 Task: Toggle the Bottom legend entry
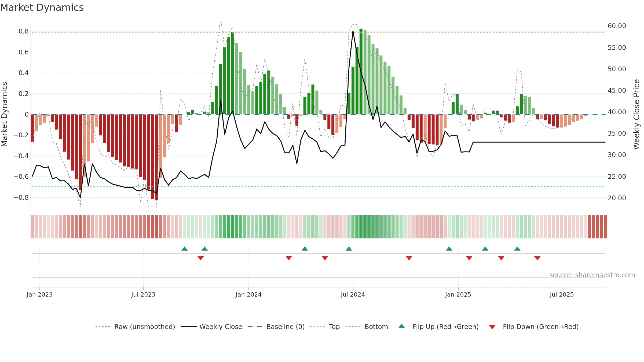pyautogui.click(x=367, y=327)
